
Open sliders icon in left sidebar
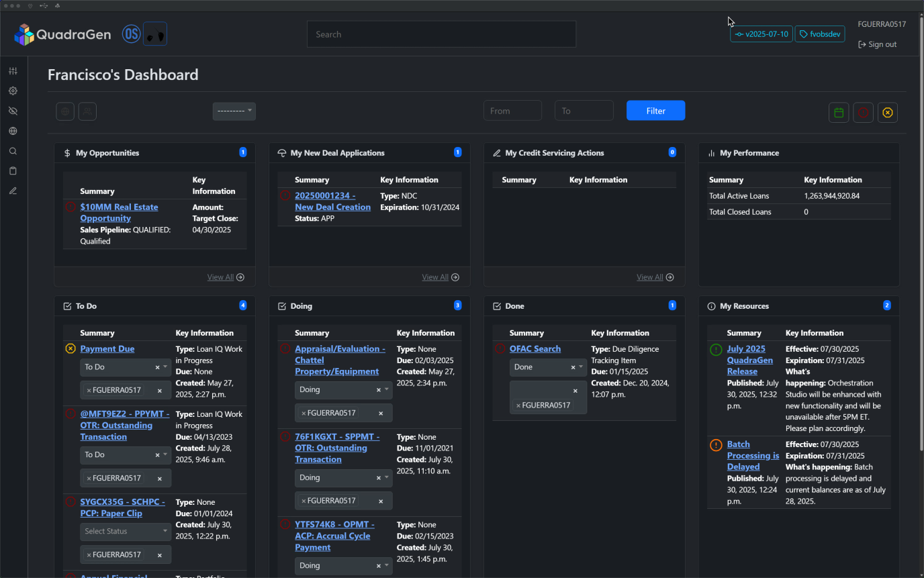[x=13, y=71]
